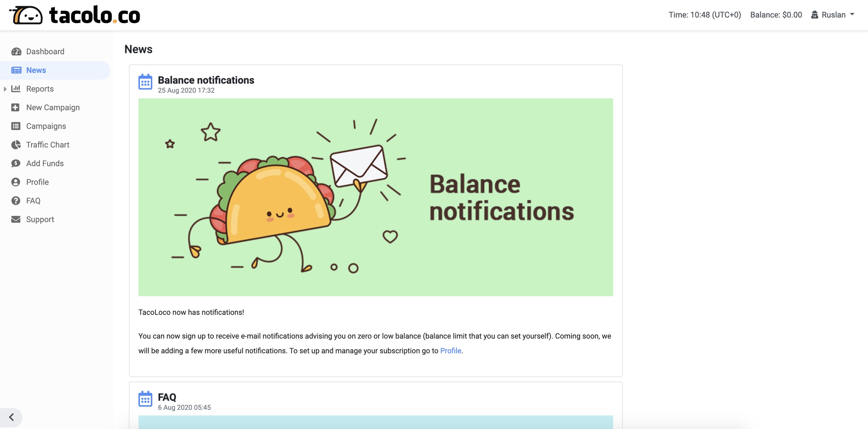Click the Traffic Chart pie icon
The width and height of the screenshot is (868, 429).
(16, 145)
